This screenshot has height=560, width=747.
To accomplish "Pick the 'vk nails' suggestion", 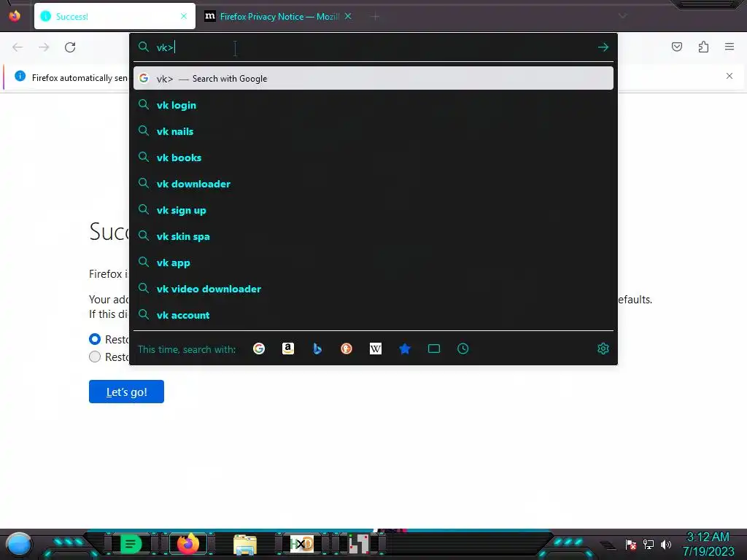I will 373,131.
